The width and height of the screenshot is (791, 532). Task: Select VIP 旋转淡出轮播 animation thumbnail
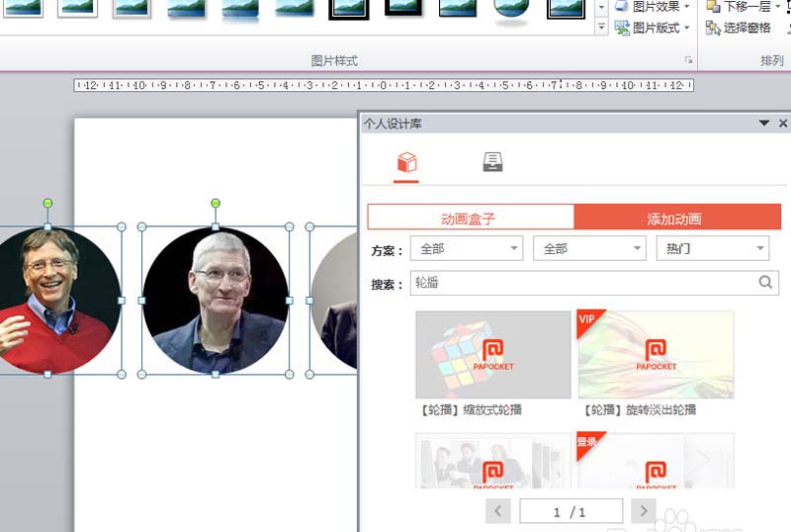click(656, 355)
